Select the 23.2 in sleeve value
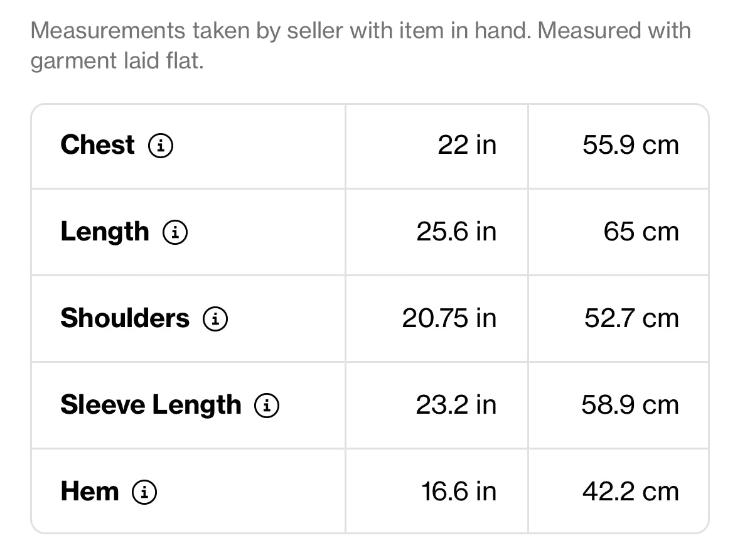 [x=456, y=405]
